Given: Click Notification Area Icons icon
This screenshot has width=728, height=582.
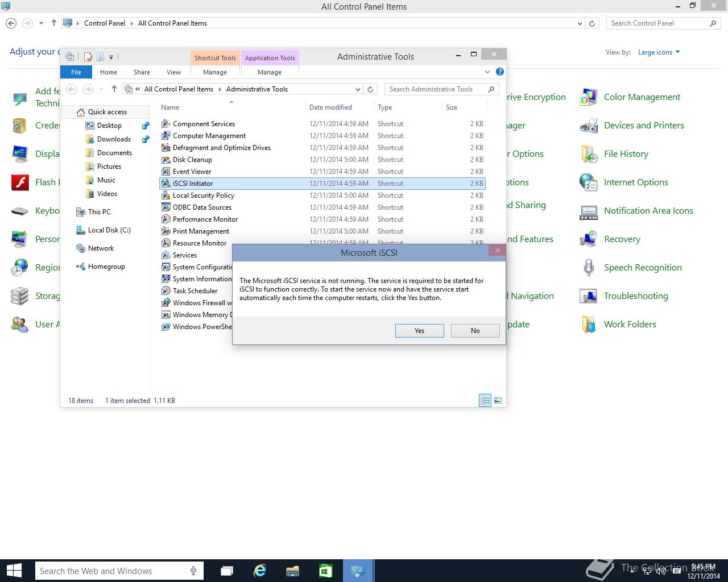Looking at the screenshot, I should point(588,211).
